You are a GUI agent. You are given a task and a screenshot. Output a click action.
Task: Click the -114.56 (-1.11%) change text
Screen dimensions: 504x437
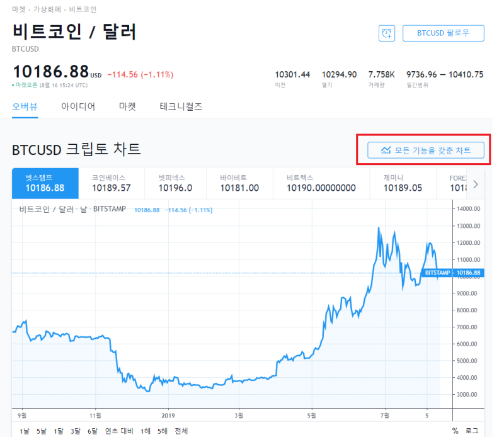(140, 74)
